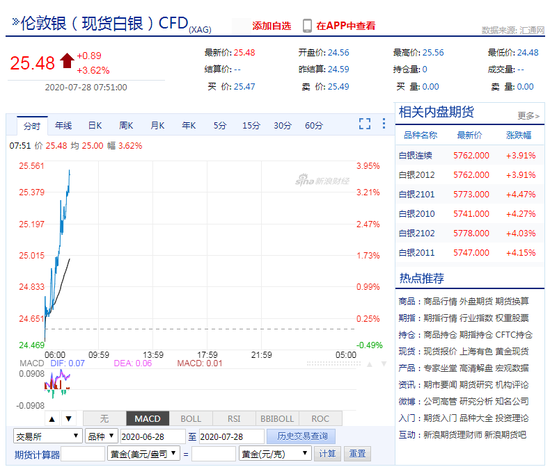Click the 历史交易查询 button

tap(301, 436)
